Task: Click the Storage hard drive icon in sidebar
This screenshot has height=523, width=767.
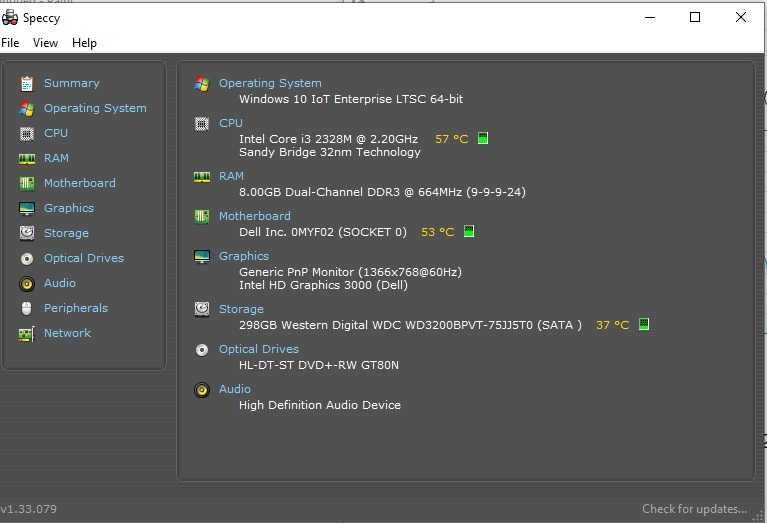Action: (27, 233)
